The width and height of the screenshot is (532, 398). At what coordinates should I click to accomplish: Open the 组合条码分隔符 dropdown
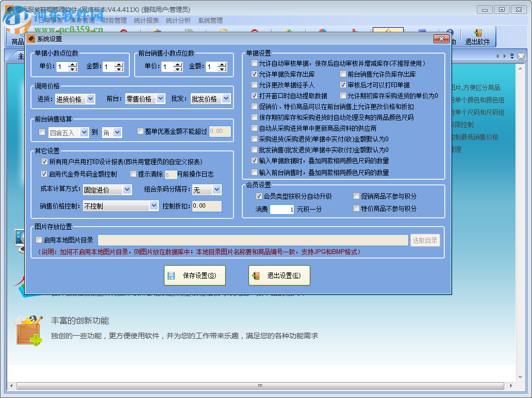pos(217,189)
